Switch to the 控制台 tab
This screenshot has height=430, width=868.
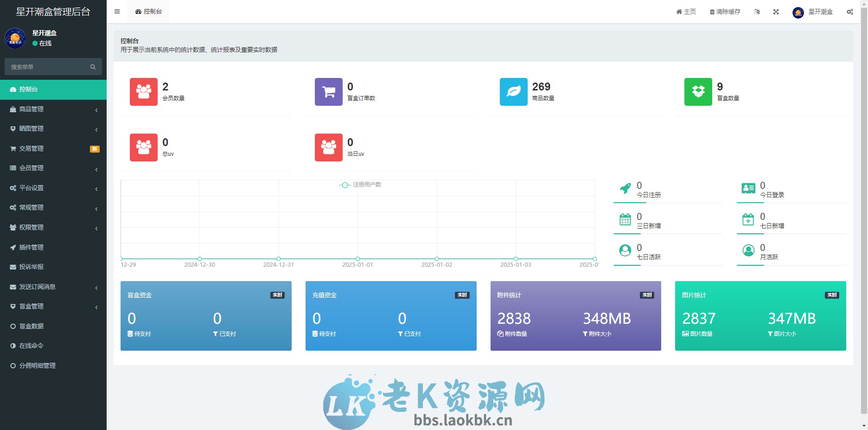click(x=148, y=12)
